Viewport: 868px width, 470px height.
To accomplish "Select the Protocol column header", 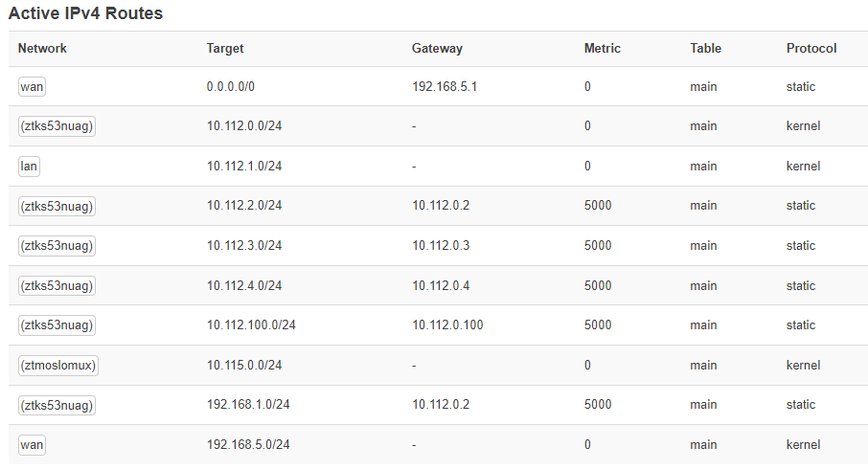I will click(x=811, y=48).
